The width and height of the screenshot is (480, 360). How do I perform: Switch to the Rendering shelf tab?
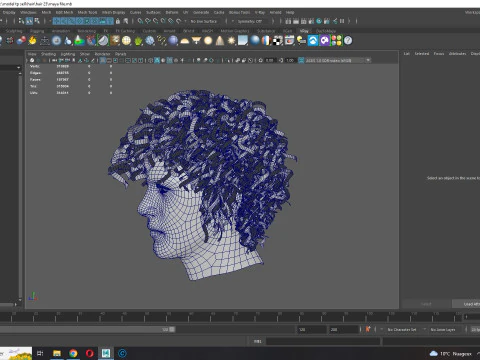pos(87,31)
